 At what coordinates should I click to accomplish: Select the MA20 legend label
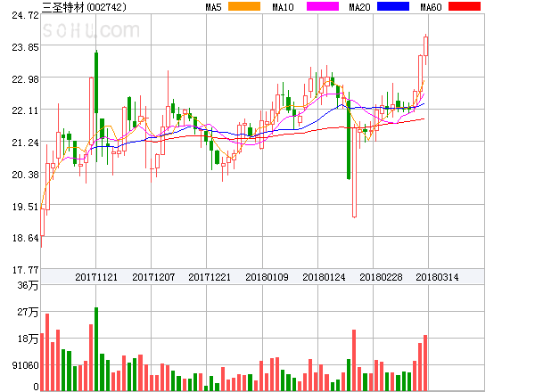[360, 7]
